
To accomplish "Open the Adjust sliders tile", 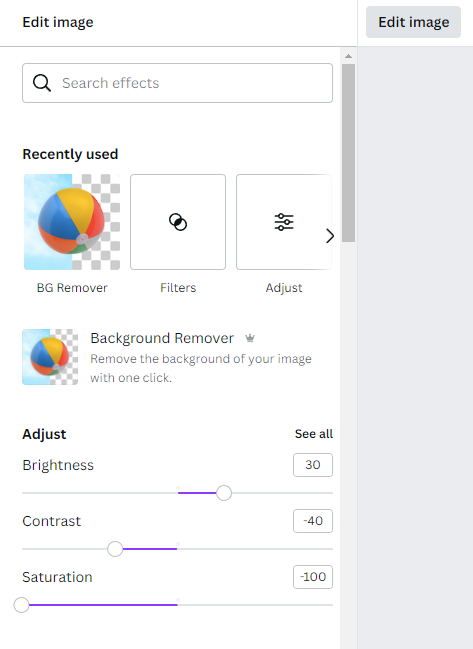I will (284, 222).
